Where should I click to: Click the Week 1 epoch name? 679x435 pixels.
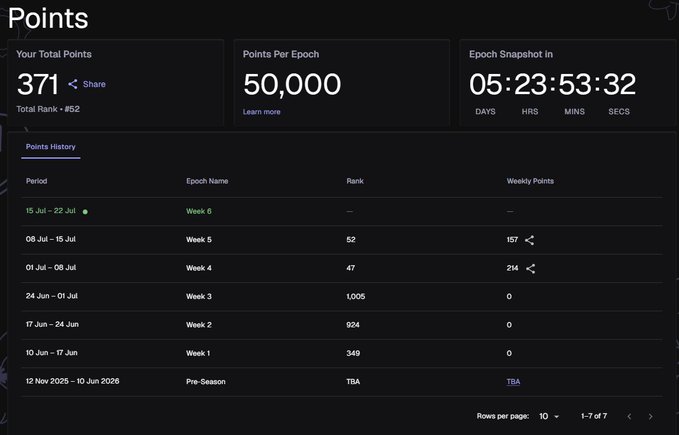pos(198,354)
